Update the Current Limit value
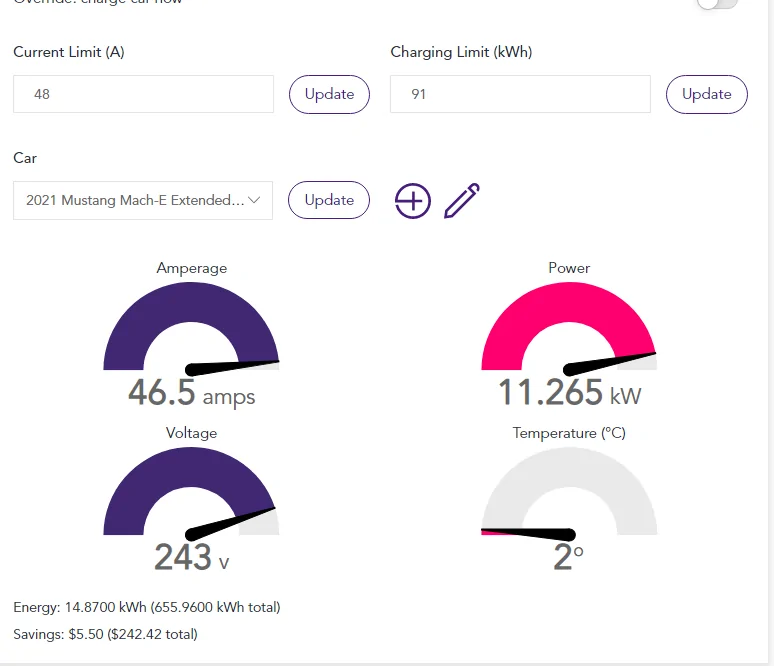This screenshot has width=774, height=666. click(x=329, y=94)
